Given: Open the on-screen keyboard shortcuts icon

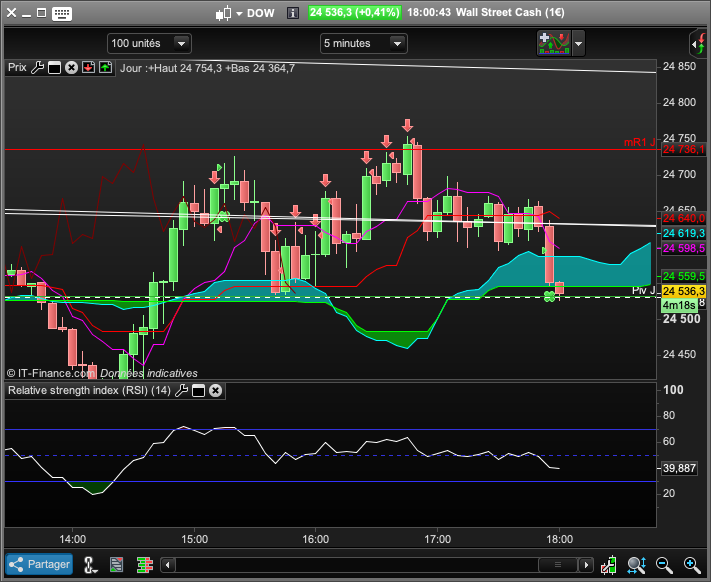Looking at the screenshot, I should [x=62, y=14].
